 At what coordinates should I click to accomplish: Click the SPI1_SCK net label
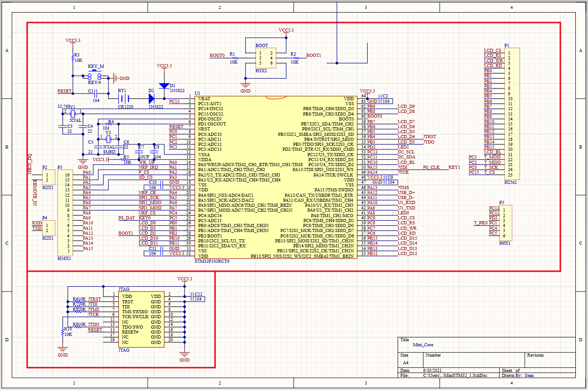tap(149, 198)
